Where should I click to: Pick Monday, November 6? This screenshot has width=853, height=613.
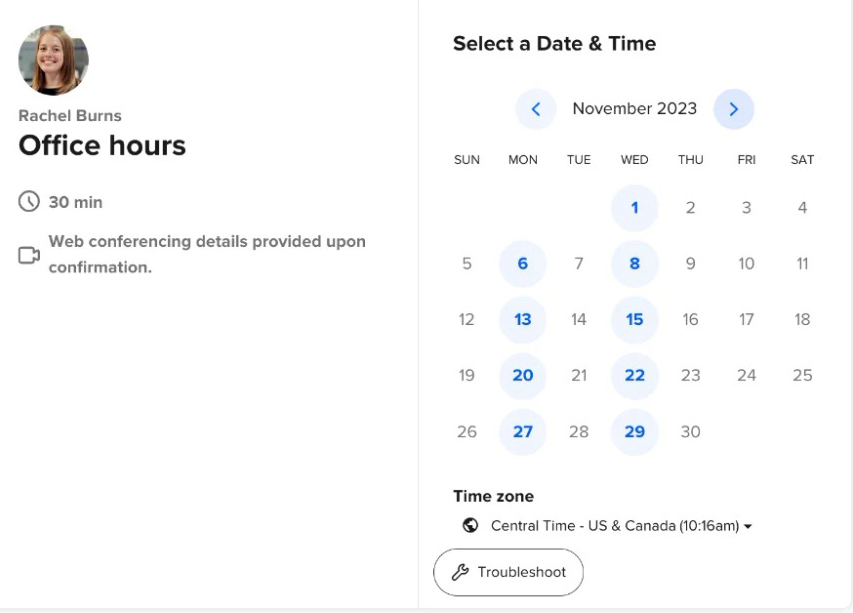click(x=523, y=265)
